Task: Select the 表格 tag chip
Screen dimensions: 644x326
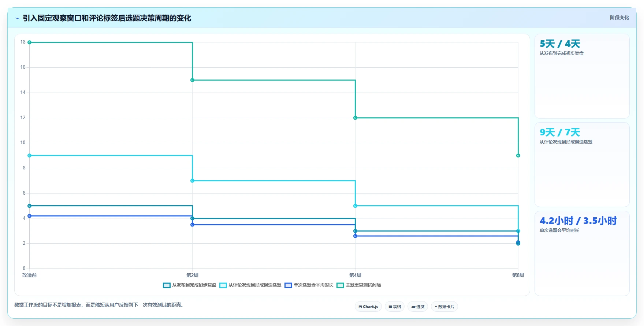Action: 395,307
